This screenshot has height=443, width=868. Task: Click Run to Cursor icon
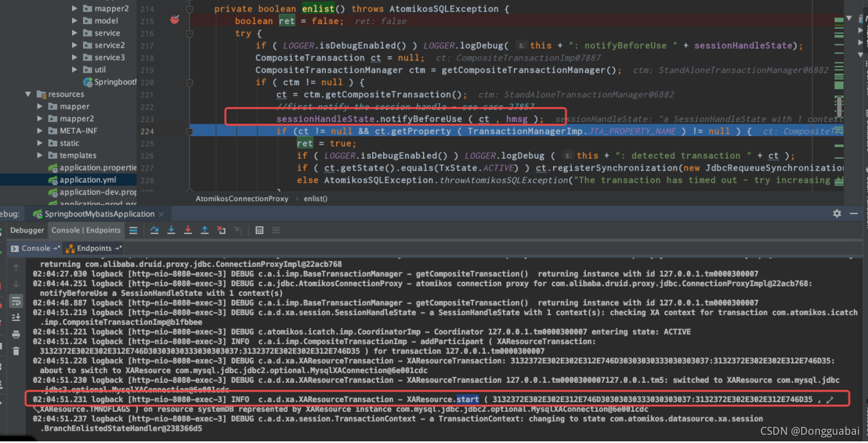(239, 231)
